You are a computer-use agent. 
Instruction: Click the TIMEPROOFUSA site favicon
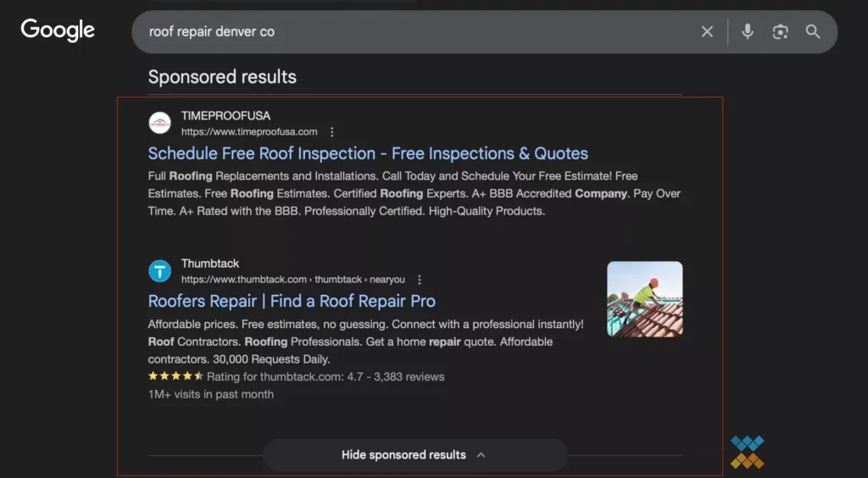159,123
